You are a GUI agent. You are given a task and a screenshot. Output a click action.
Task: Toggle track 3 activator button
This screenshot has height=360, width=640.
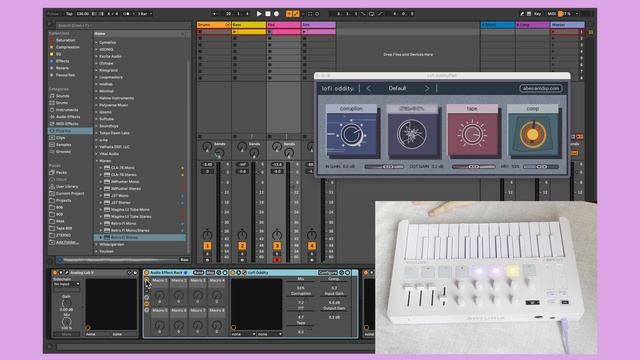(x=277, y=246)
